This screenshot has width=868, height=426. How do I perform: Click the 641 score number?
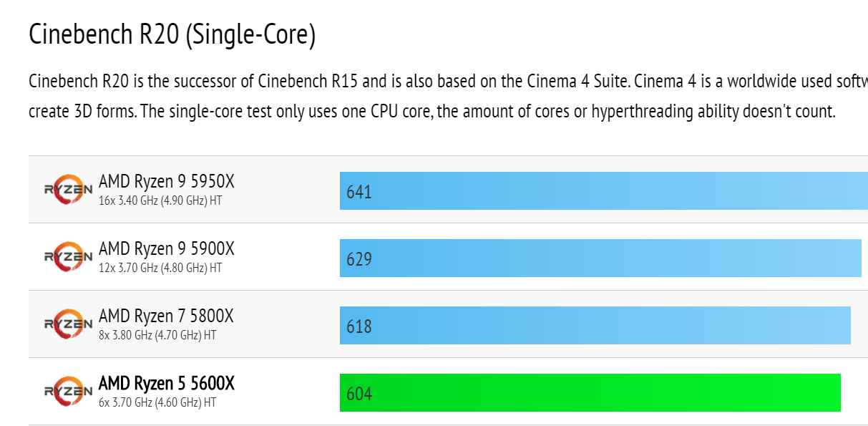click(359, 192)
